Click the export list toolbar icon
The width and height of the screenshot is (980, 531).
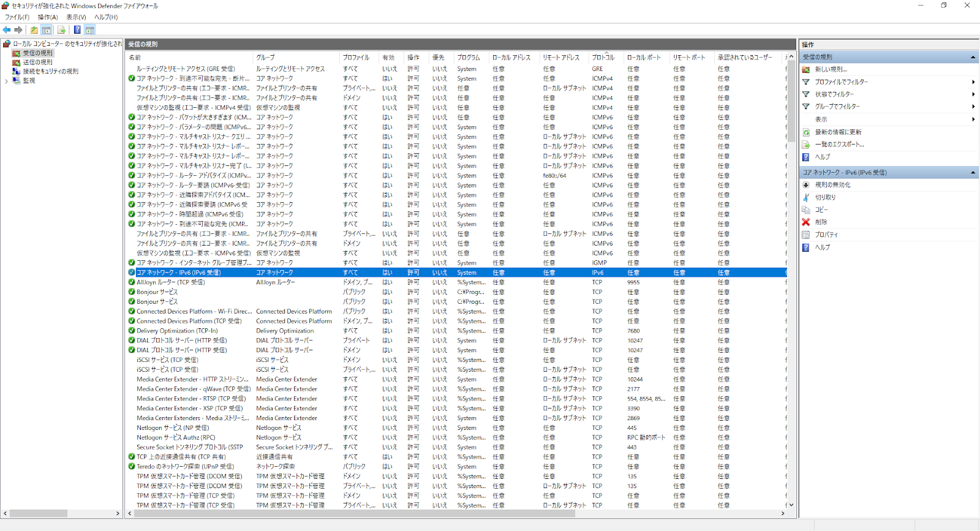pyautogui.click(x=62, y=29)
